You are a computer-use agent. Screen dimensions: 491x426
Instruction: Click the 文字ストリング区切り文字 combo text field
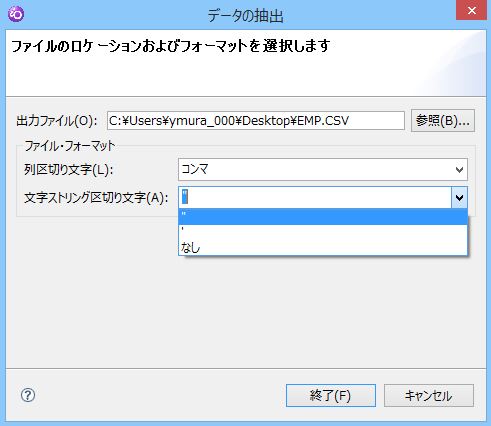pyautogui.click(x=315, y=198)
